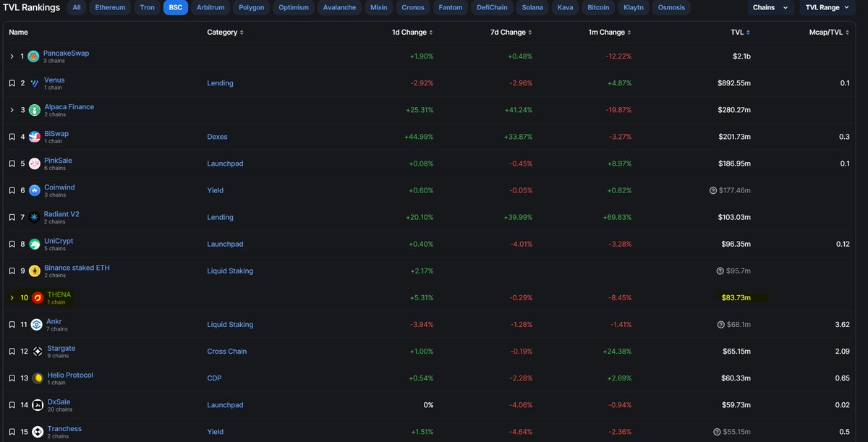
Task: Sort by the TVL column
Action: 741,33
